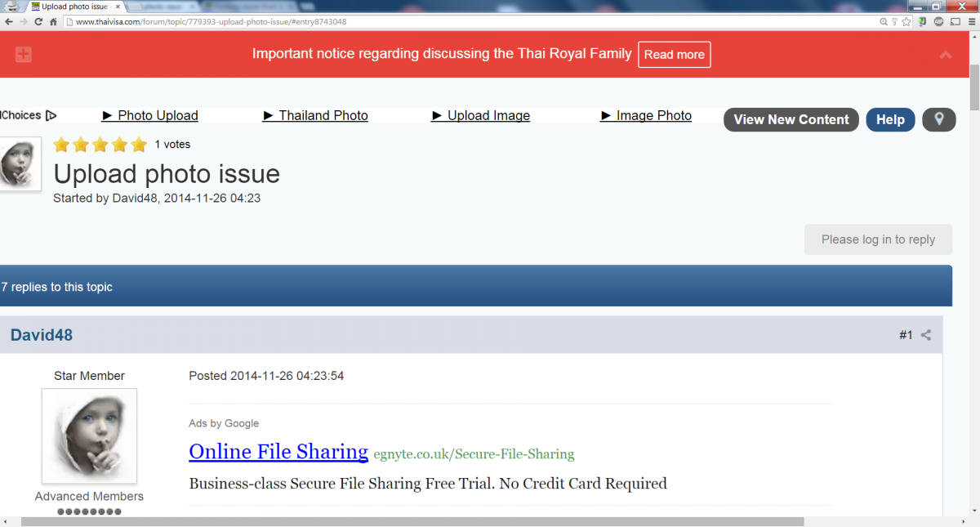Click the map pin button beside Help
This screenshot has width=980, height=527.
(938, 119)
